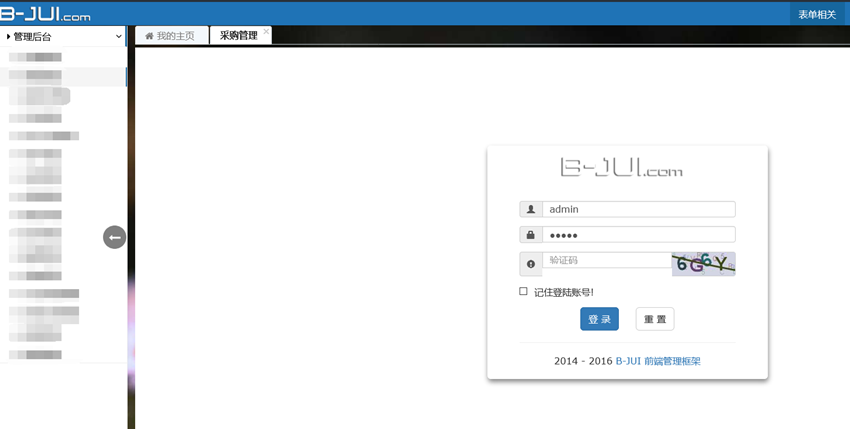Collapse the sidebar with the left-arrow circle
850x429 pixels.
(114, 237)
